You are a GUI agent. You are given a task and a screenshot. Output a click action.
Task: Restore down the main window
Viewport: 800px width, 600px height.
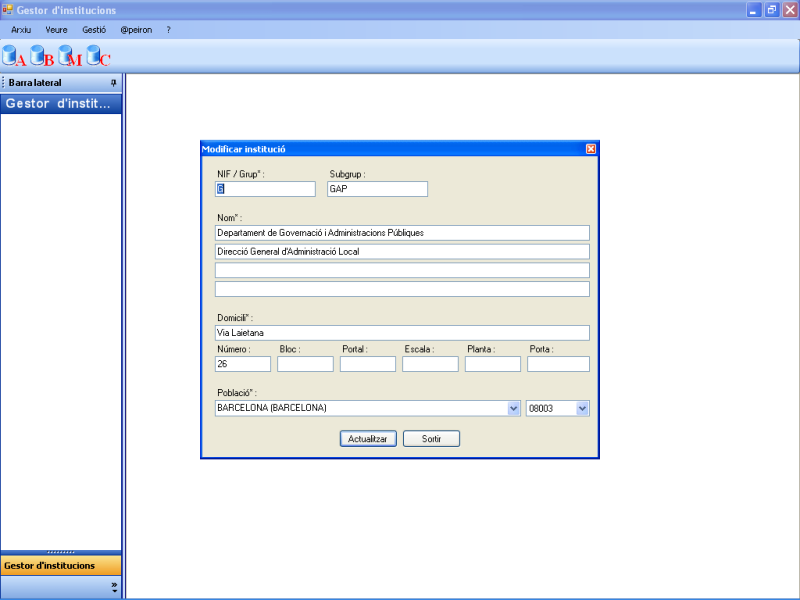[772, 10]
